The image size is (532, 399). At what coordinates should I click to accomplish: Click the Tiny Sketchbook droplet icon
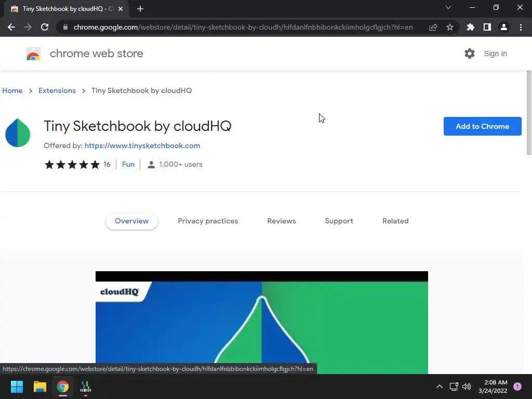[18, 132]
